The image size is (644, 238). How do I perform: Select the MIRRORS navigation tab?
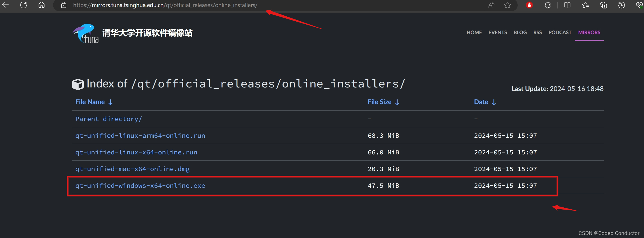pyautogui.click(x=589, y=32)
